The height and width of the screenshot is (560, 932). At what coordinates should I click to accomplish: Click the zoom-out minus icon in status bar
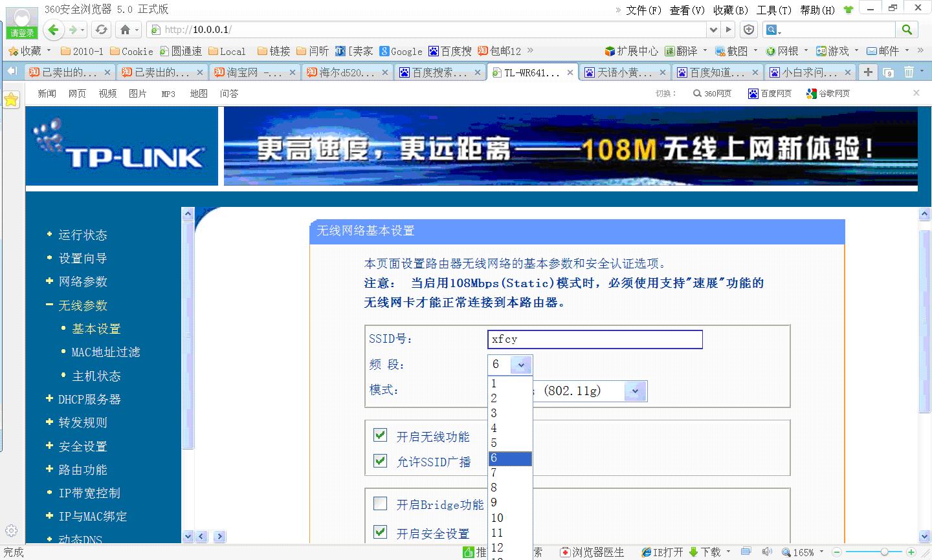836,553
